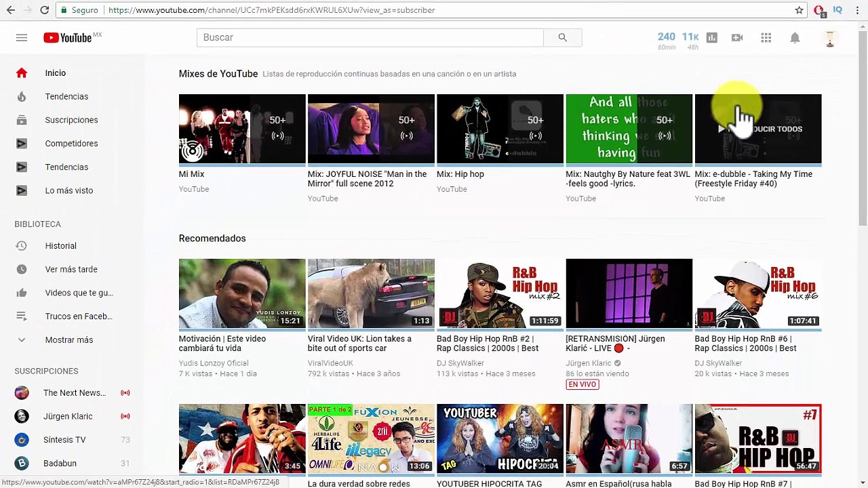Open the Bad Boy Hip Hop mix #6 thumbnail
This screenshot has height=488, width=868.
[758, 293]
